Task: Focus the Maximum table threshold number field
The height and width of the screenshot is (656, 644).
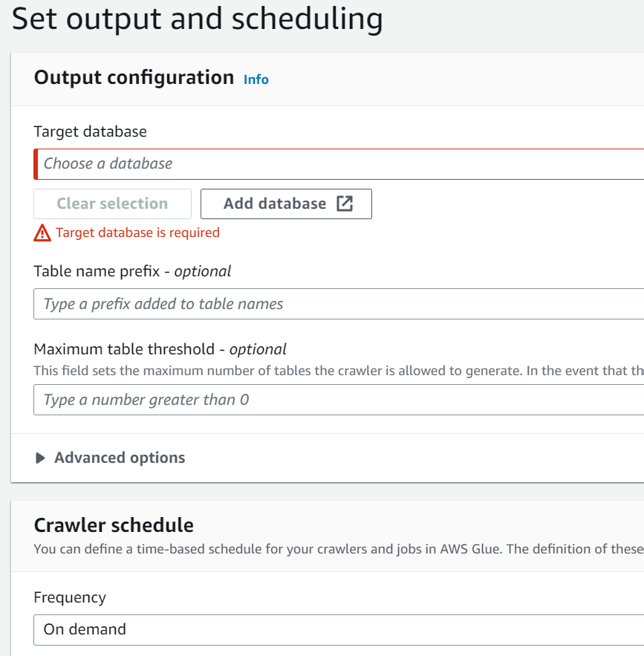Action: click(x=339, y=400)
